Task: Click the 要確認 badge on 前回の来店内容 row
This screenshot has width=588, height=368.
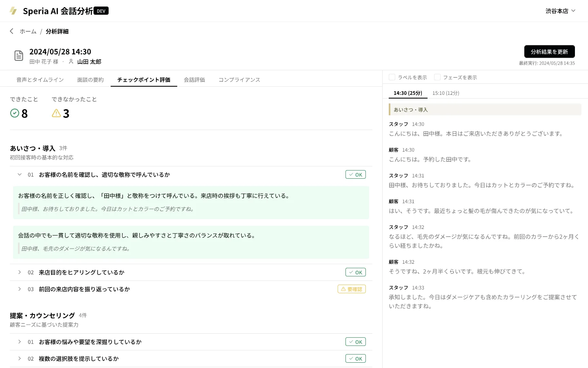Action: pyautogui.click(x=352, y=289)
